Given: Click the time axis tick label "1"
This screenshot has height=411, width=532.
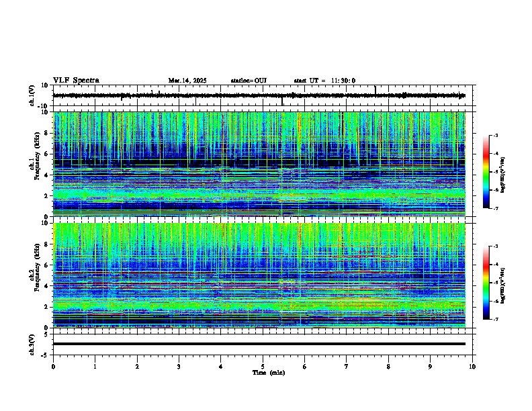Looking at the screenshot, I should 95,367.
